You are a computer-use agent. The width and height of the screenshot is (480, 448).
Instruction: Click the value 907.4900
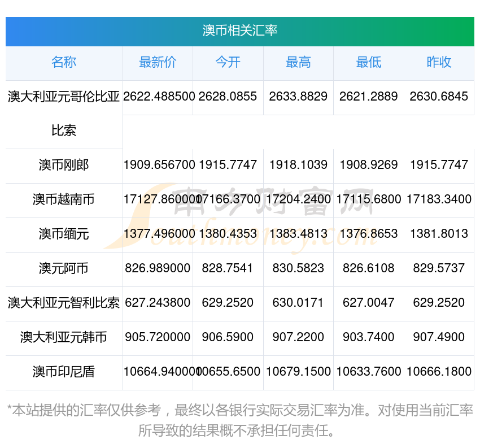(439, 337)
